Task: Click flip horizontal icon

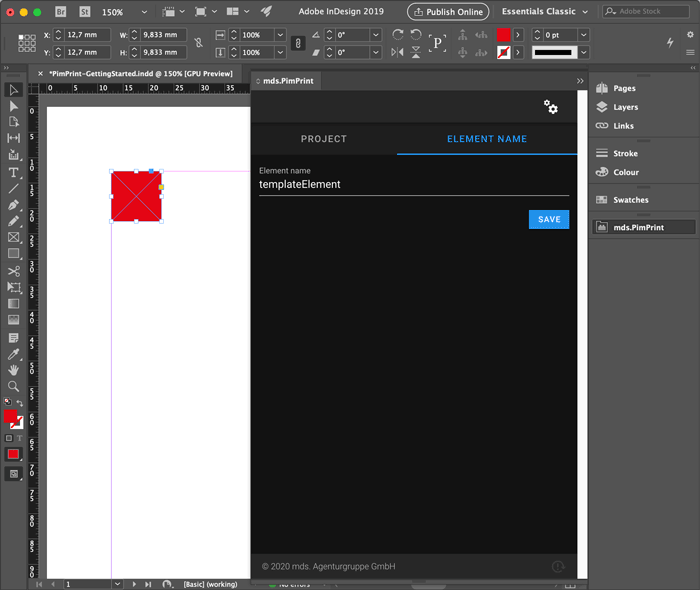Action: pyautogui.click(x=397, y=52)
